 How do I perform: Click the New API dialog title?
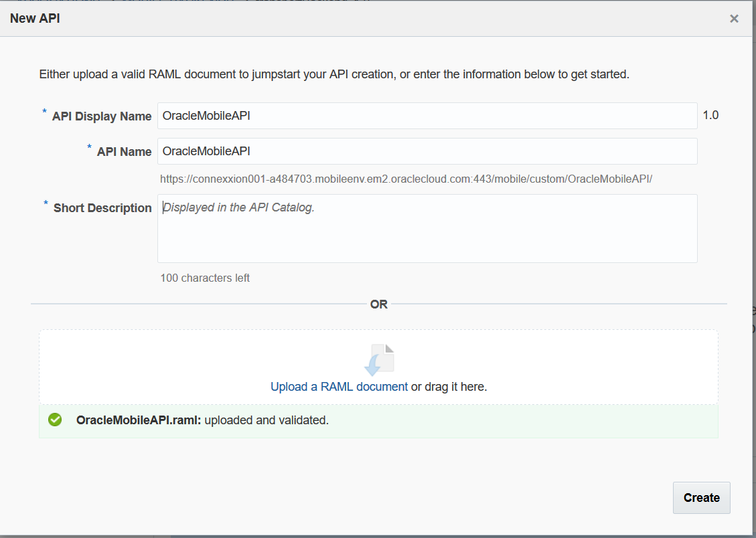(35, 18)
